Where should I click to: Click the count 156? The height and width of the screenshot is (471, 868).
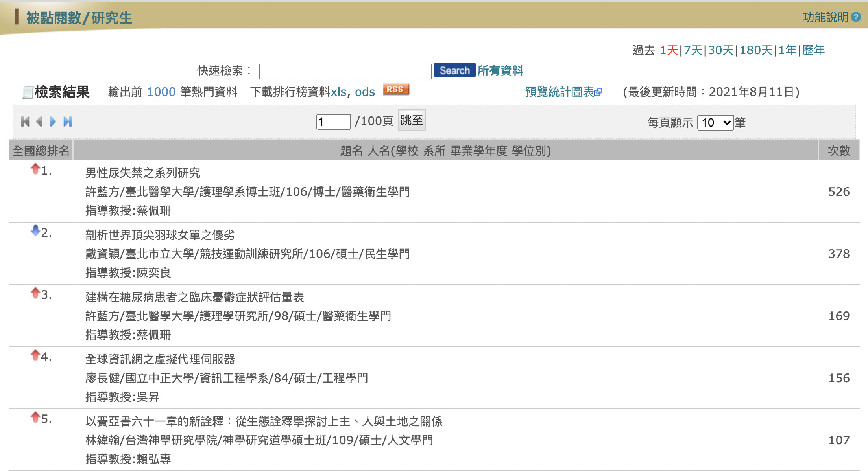(839, 378)
